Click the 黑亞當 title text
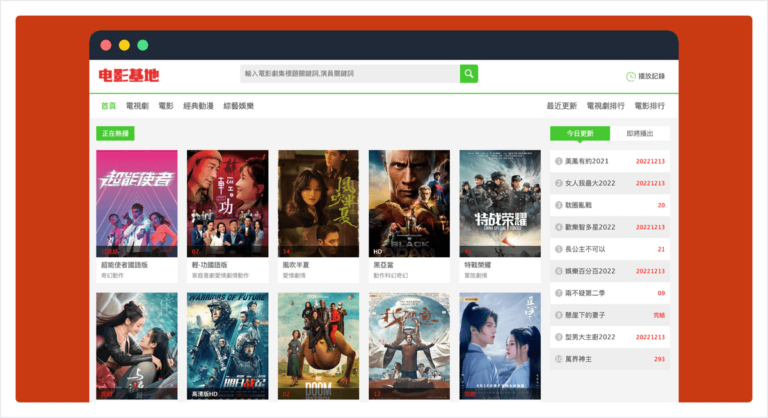Screen dimensions: 768x418 (x=384, y=265)
